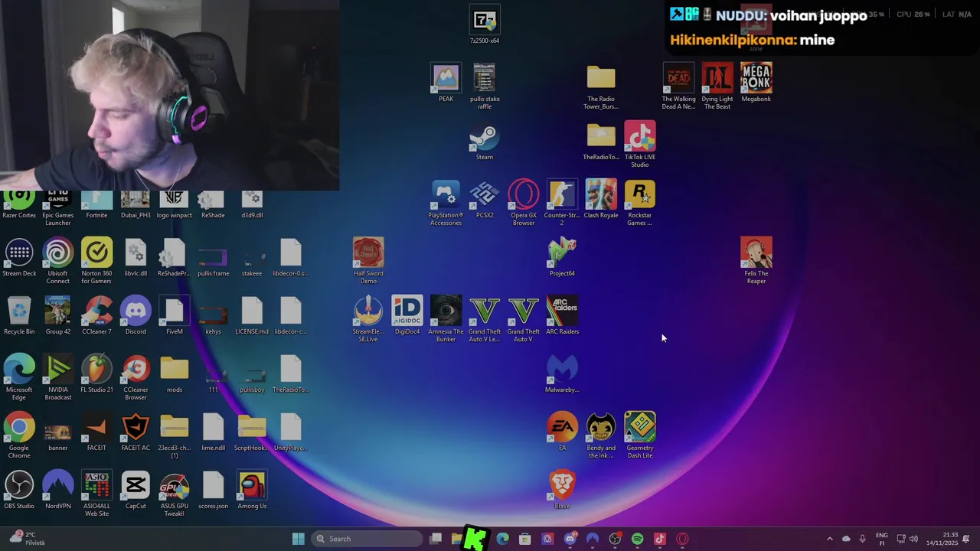
Task: Open Ubisoft Connect shortcut
Action: pos(58,260)
